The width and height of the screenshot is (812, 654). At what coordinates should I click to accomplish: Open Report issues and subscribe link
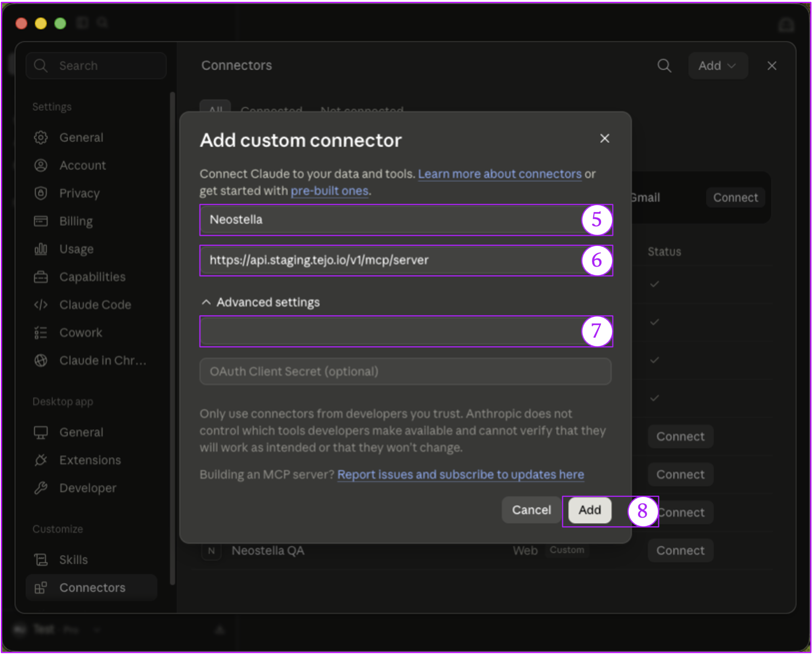[460, 474]
